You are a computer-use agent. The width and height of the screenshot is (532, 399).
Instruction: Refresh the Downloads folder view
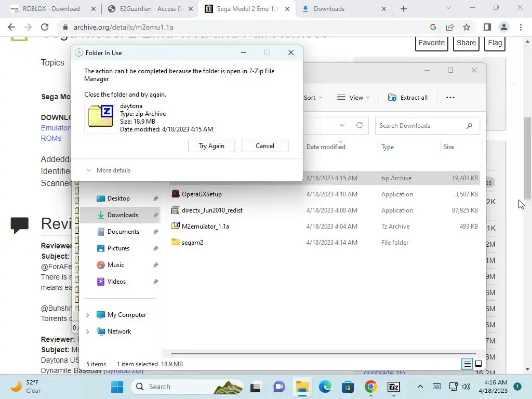[x=360, y=125]
